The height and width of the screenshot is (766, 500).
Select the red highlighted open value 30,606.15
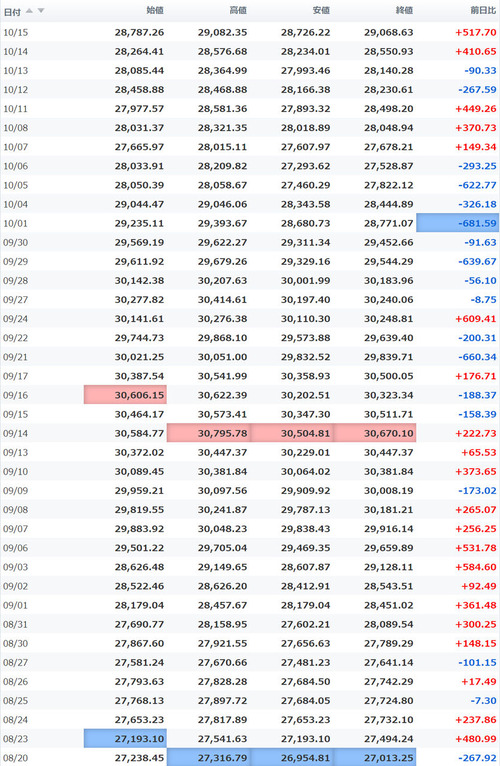tap(125, 395)
